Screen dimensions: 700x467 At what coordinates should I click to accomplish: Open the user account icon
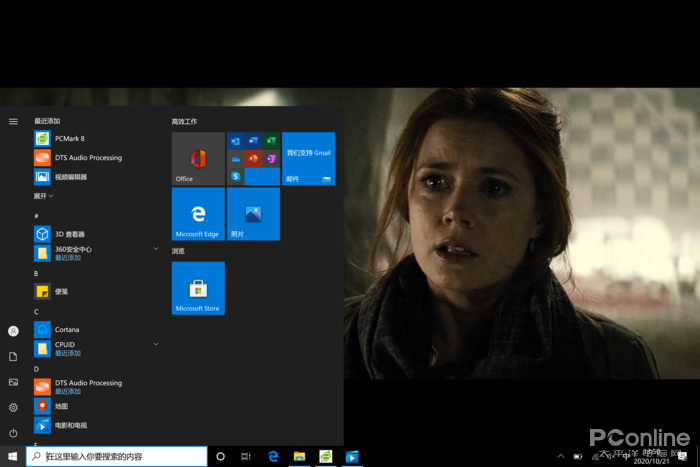coord(13,331)
